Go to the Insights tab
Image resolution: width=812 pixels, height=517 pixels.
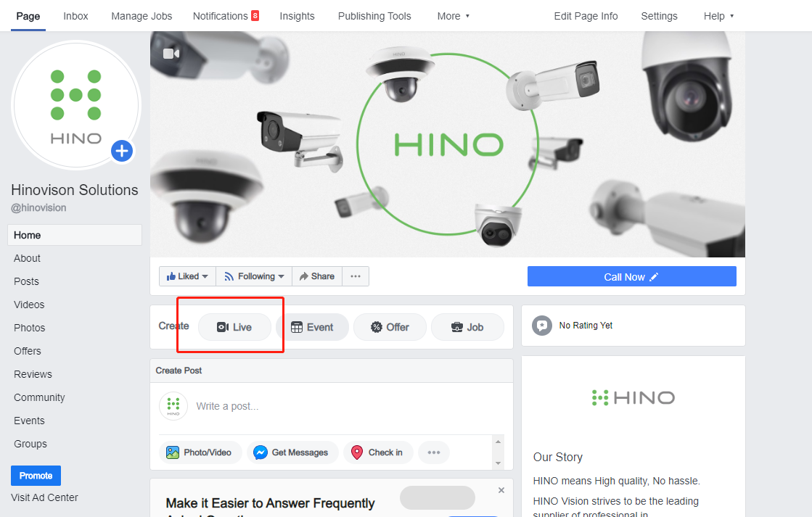pyautogui.click(x=298, y=16)
